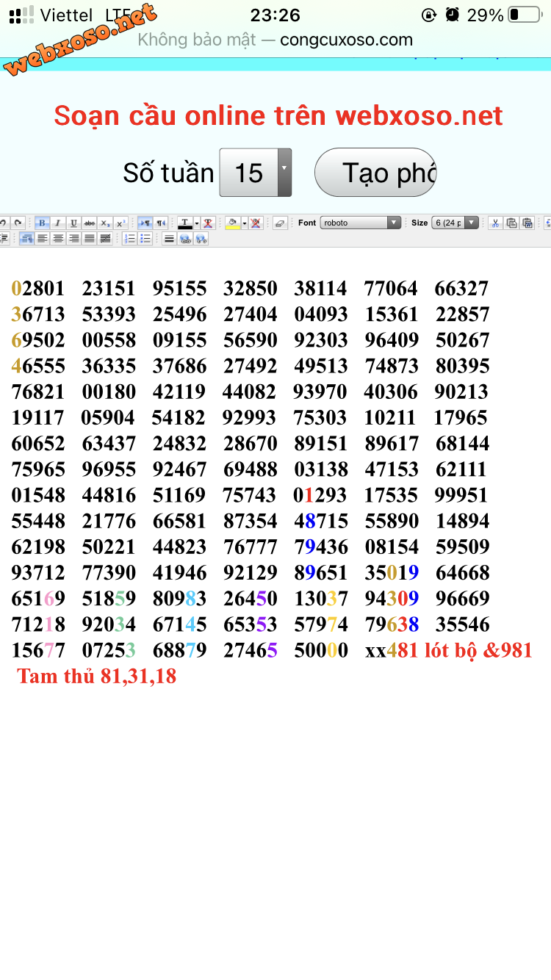Image resolution: width=551 pixels, height=980 pixels.
Task: Click the number 96669
Action: [x=463, y=598]
